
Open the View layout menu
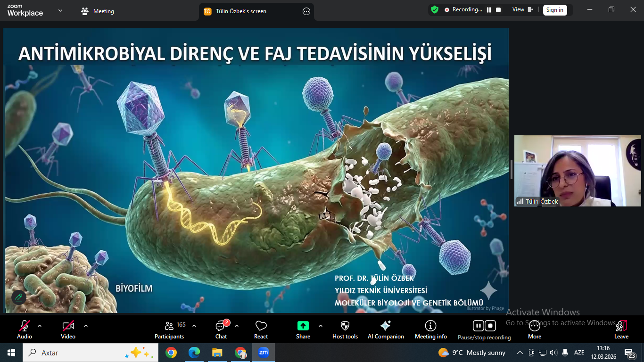point(522,9)
